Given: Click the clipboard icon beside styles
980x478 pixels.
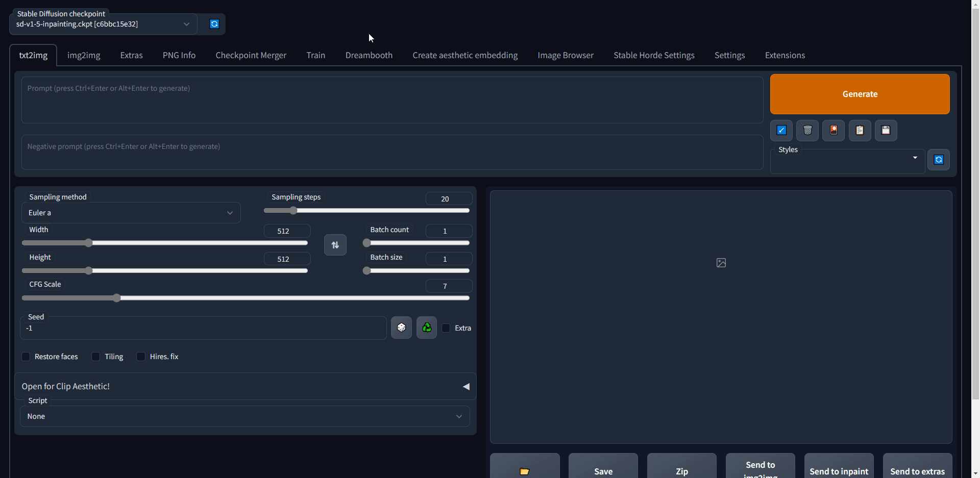Looking at the screenshot, I should tap(860, 131).
